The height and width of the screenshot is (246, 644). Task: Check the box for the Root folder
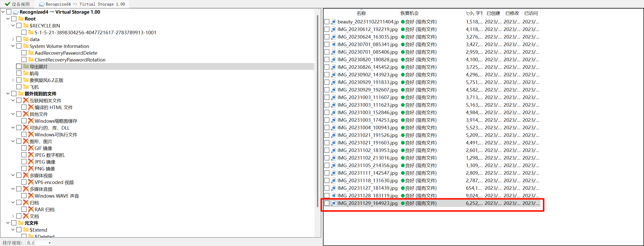click(14, 19)
